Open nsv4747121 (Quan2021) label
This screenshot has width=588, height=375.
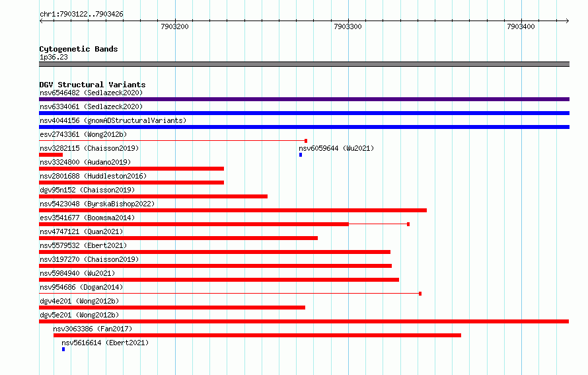[81, 231]
